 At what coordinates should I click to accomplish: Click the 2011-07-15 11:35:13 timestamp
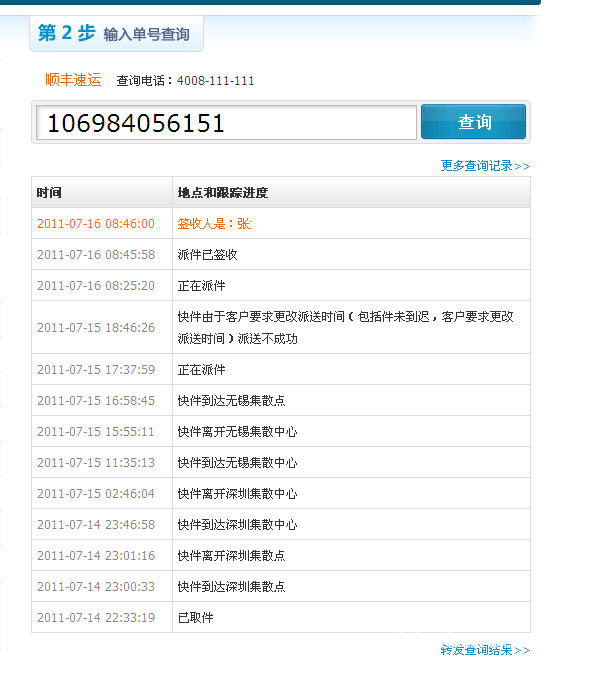click(x=96, y=463)
